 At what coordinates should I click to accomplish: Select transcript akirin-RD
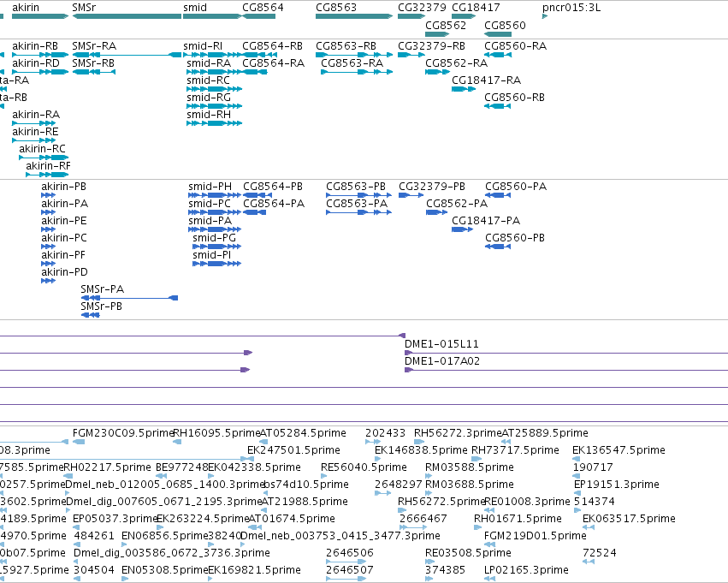tap(36, 63)
